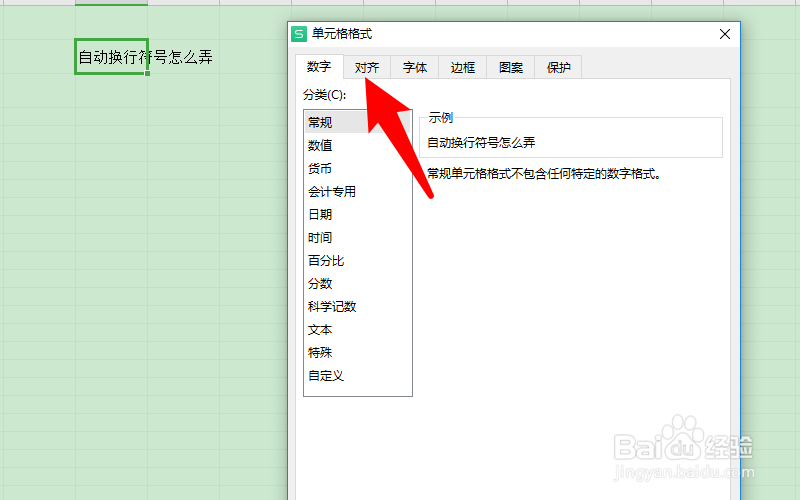Select 时间 category
This screenshot has width=800, height=500.
point(357,237)
